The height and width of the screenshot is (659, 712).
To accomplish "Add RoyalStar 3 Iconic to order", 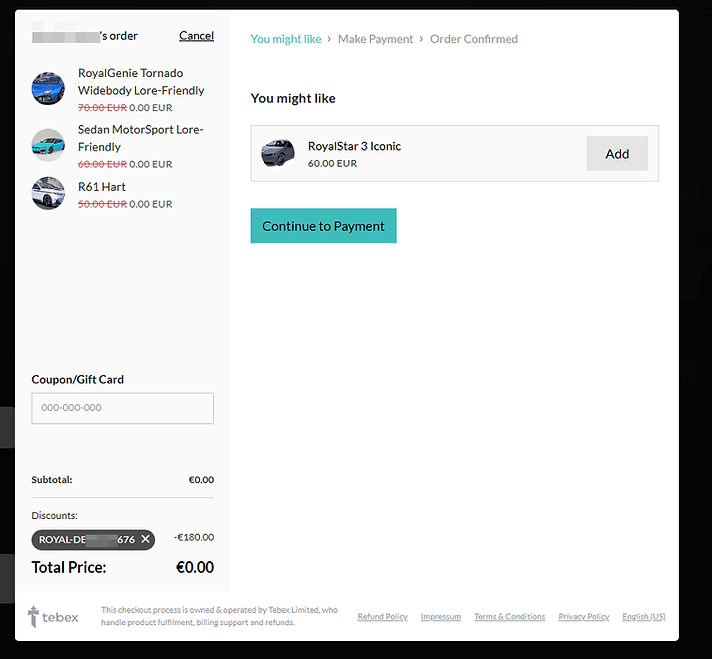I will tap(617, 154).
